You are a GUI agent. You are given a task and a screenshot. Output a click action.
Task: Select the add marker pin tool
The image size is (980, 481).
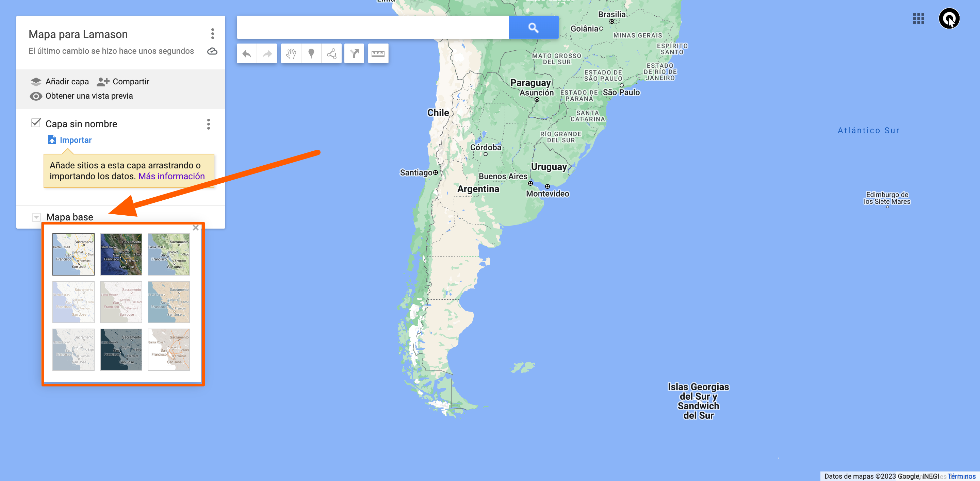(x=311, y=54)
